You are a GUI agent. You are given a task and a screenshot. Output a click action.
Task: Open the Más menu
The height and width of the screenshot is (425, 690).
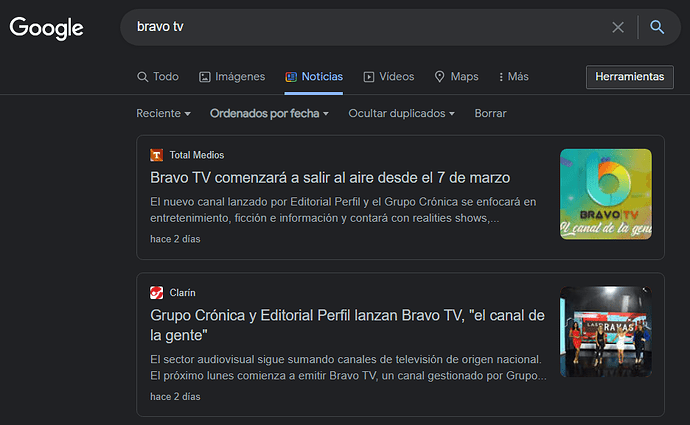click(x=514, y=77)
